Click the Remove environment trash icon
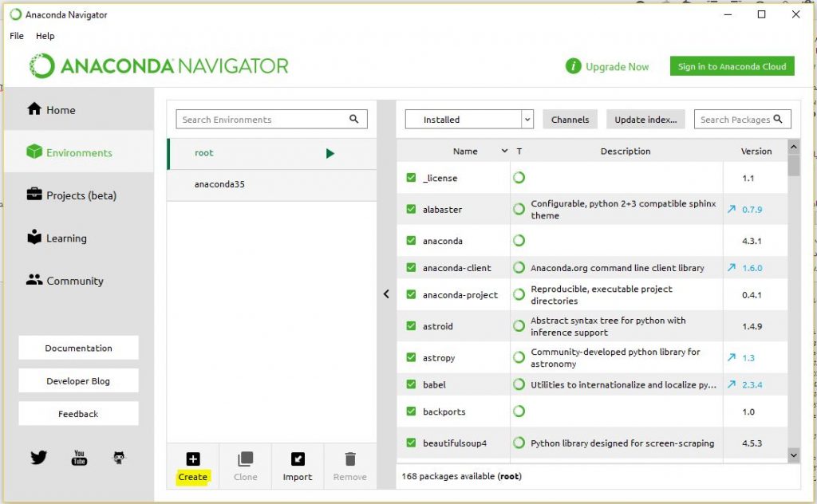 pyautogui.click(x=349, y=459)
